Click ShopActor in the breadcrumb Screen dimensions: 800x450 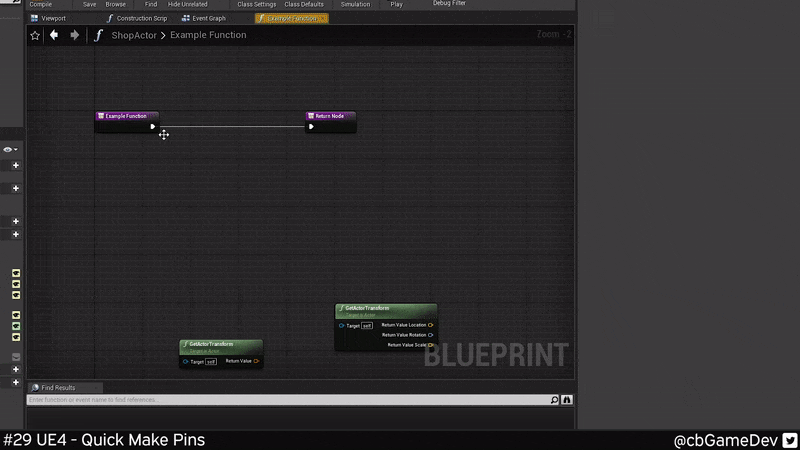point(134,35)
